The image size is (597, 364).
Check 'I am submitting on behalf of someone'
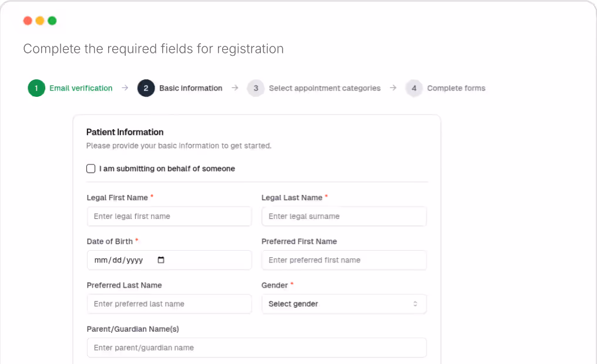91,168
